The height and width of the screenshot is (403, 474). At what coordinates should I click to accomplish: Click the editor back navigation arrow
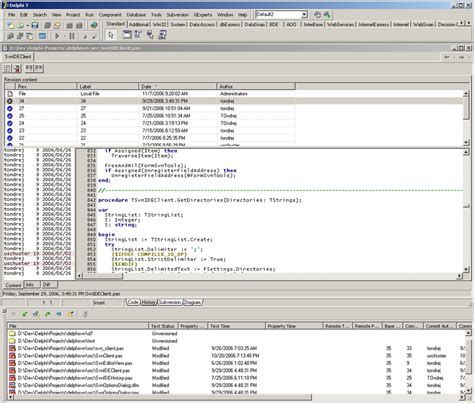447,57
